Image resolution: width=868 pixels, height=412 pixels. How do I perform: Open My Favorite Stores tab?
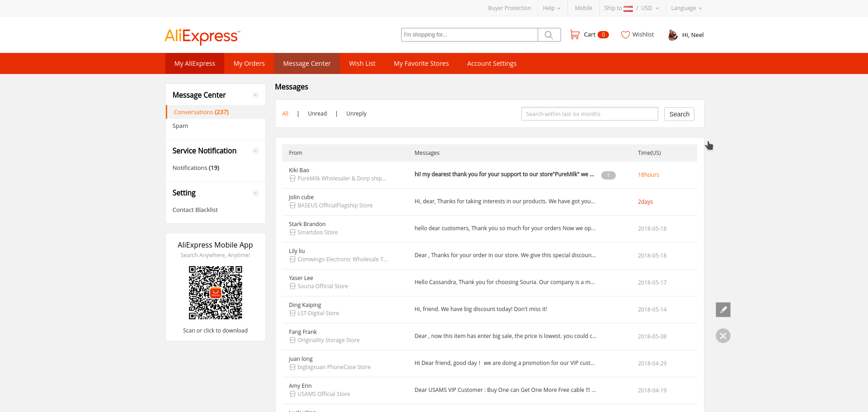(421, 63)
